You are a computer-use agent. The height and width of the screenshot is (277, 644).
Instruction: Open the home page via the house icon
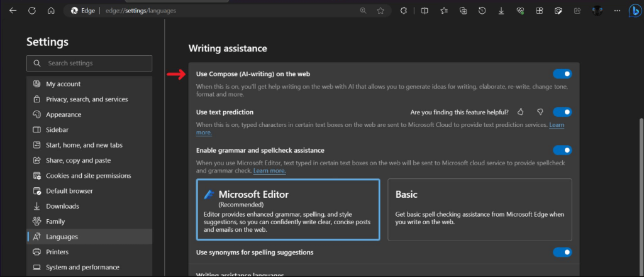click(x=51, y=11)
